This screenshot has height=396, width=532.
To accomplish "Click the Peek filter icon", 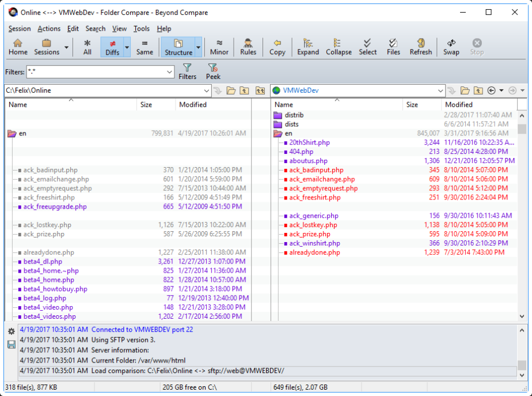I will click(x=213, y=71).
